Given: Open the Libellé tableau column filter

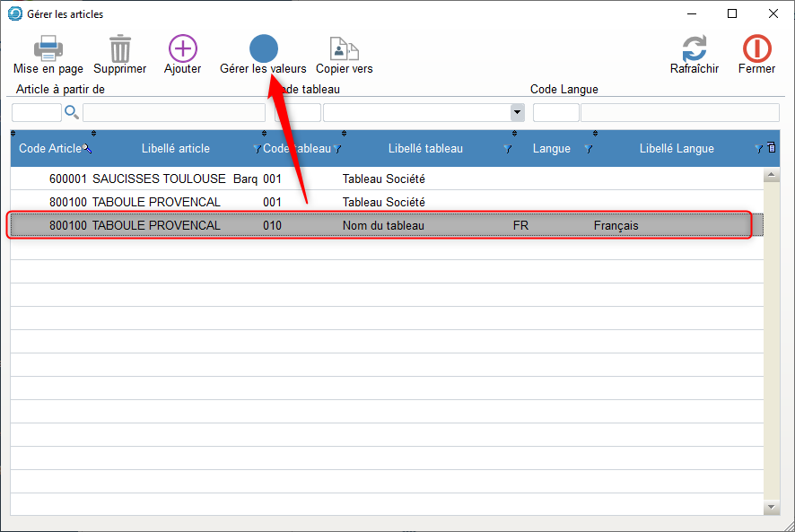Looking at the screenshot, I should pos(507,149).
